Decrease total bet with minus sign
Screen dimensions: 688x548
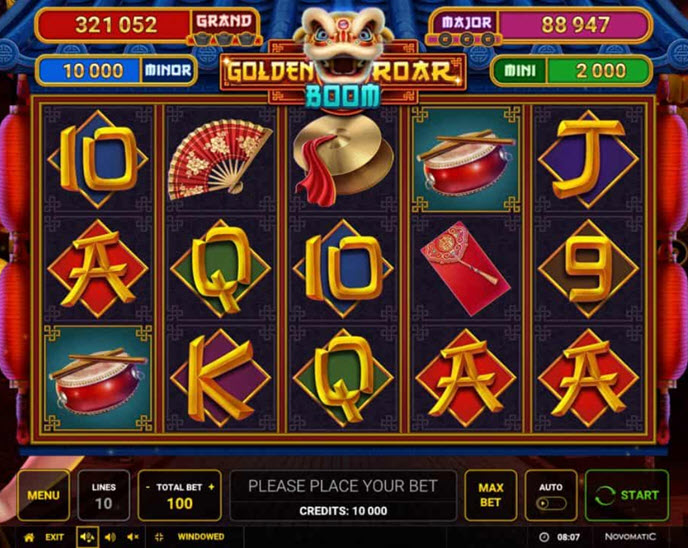pyautogui.click(x=147, y=487)
